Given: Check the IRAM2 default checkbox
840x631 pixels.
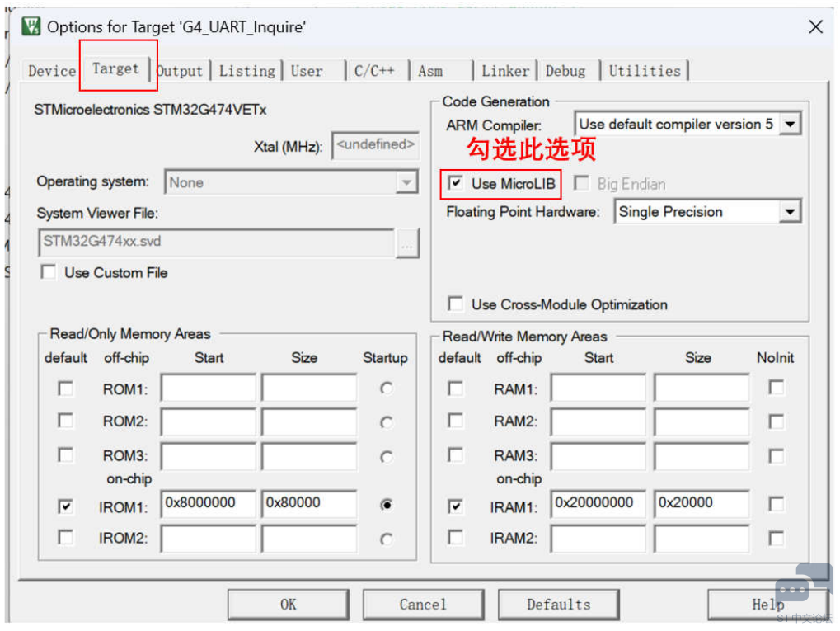Looking at the screenshot, I should pos(455,537).
